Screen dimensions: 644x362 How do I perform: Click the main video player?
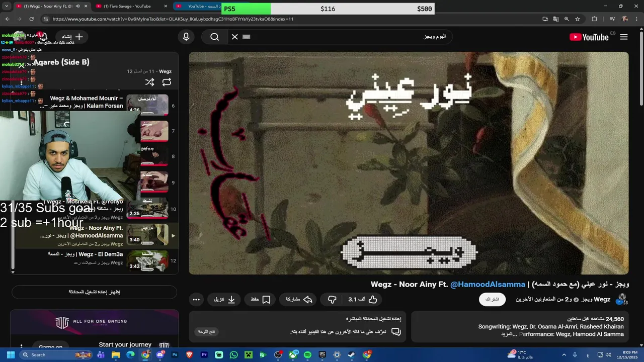point(409,163)
